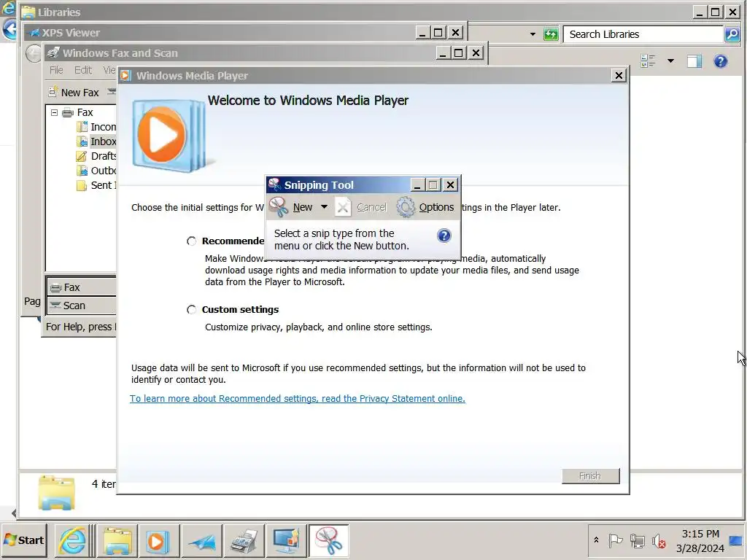The width and height of the screenshot is (747, 560).
Task: Open Internet Explorer from taskbar
Action: tap(72, 540)
